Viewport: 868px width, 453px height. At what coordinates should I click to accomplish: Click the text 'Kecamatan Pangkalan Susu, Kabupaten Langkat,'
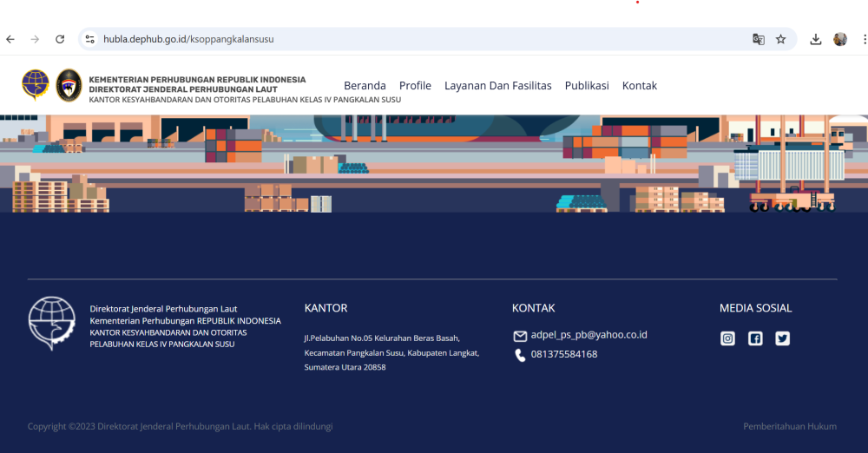(x=392, y=352)
